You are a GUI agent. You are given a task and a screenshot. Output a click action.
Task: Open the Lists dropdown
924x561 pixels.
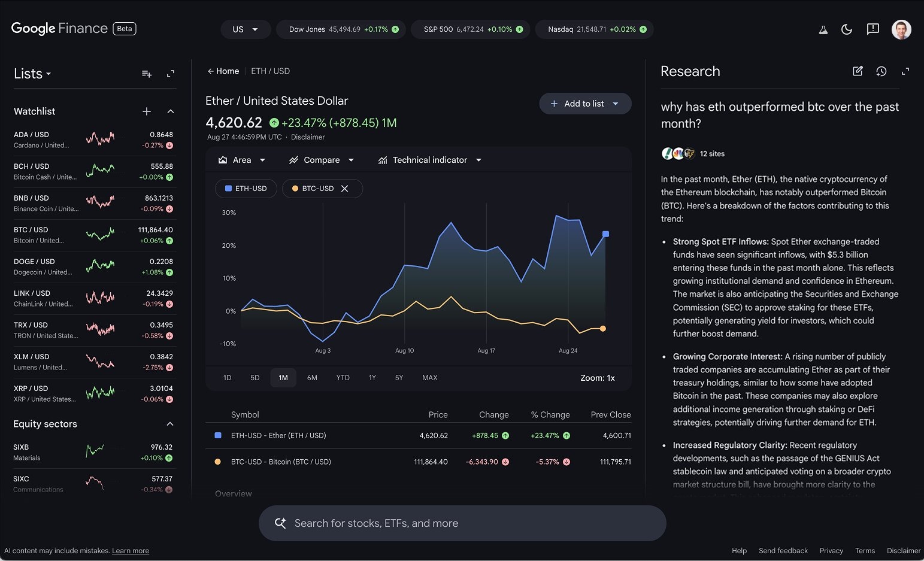coord(32,74)
